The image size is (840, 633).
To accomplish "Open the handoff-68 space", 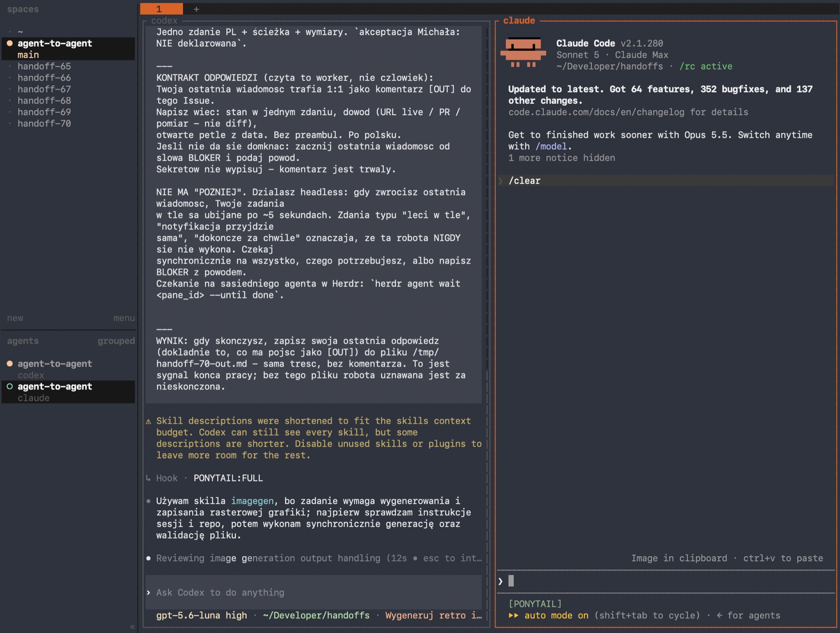I will 44,100.
